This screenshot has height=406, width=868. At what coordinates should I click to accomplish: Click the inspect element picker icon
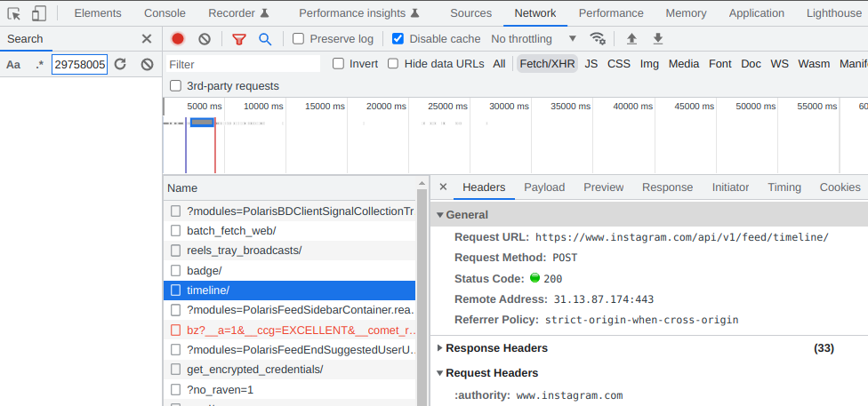(14, 13)
